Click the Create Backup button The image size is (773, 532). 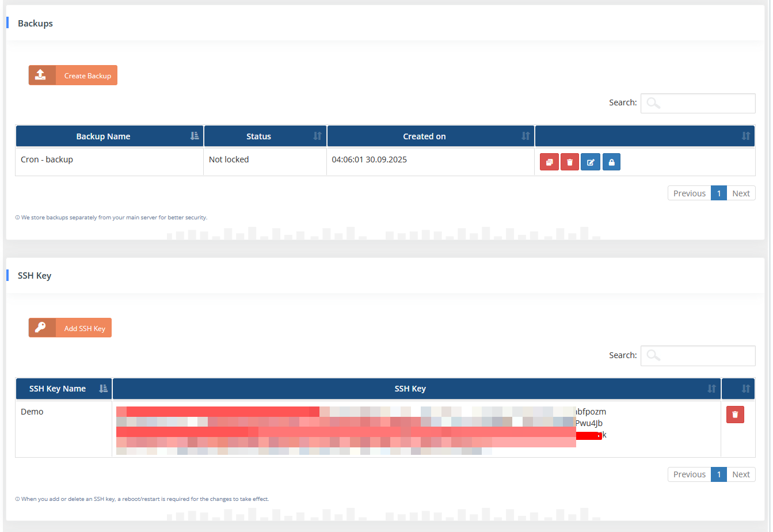(73, 75)
